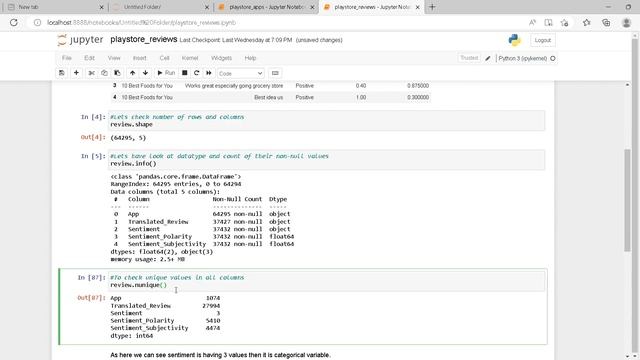This screenshot has width=640, height=360.
Task: Open the Favorites list icon
Action: 587,23
